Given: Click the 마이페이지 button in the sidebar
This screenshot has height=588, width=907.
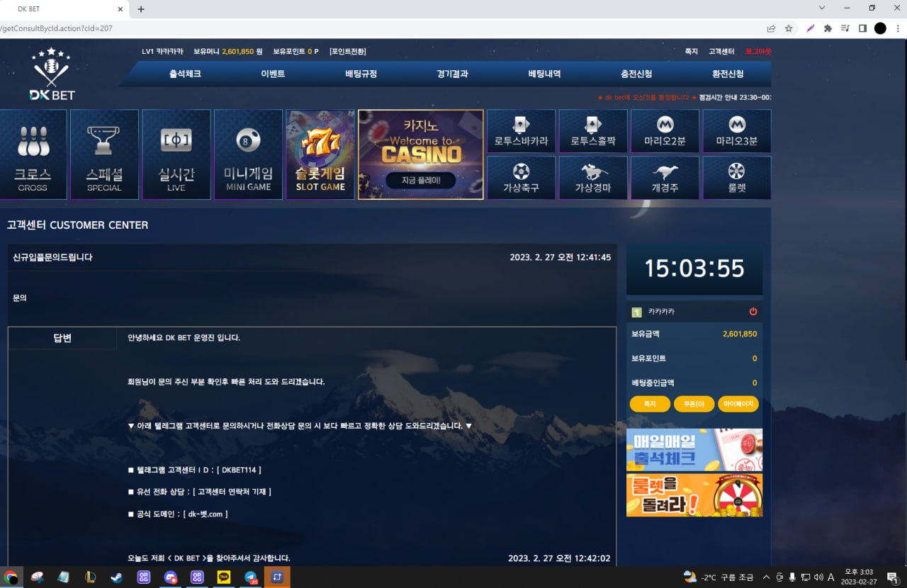Looking at the screenshot, I should pyautogui.click(x=738, y=404).
